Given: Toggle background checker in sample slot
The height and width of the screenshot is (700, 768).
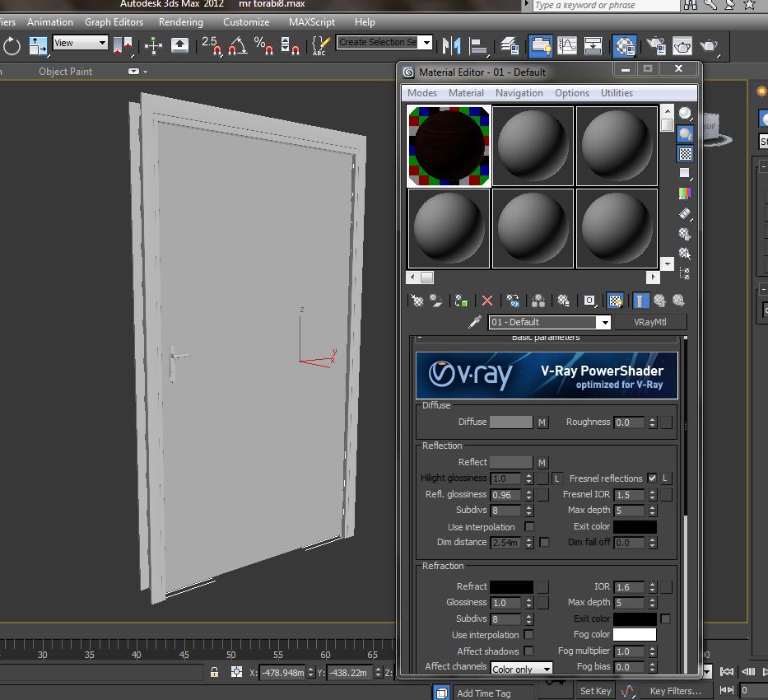Looking at the screenshot, I should point(685,154).
